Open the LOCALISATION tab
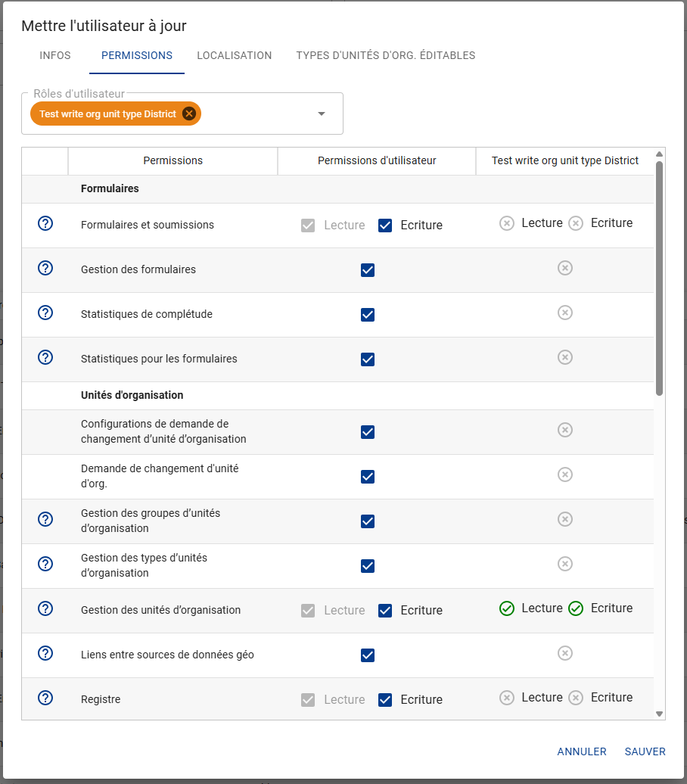This screenshot has height=784, width=687. pyautogui.click(x=235, y=55)
